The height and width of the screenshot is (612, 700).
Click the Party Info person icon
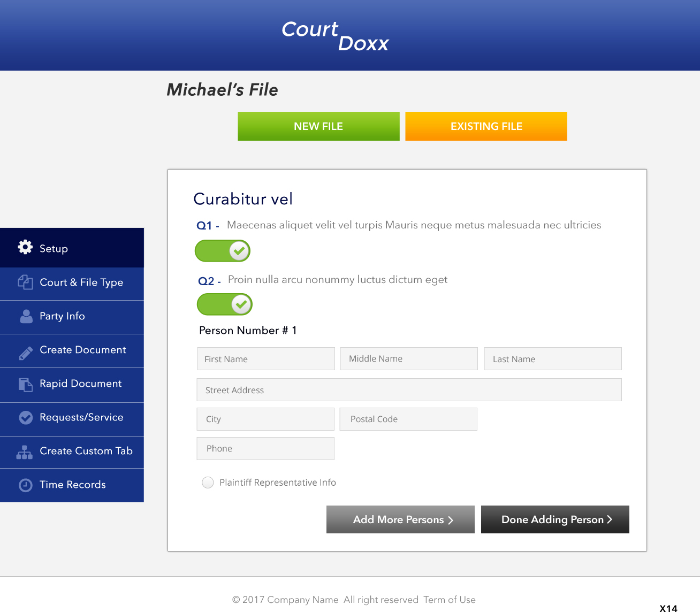(26, 316)
